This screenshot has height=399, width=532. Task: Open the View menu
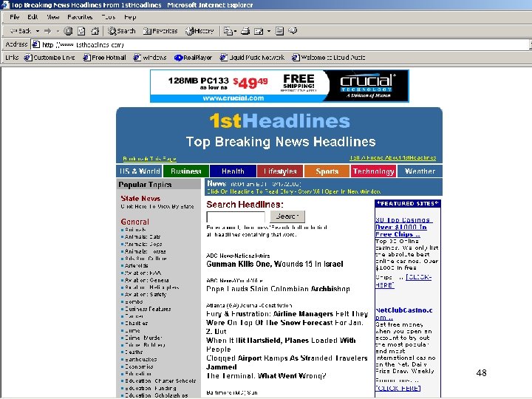(53, 17)
